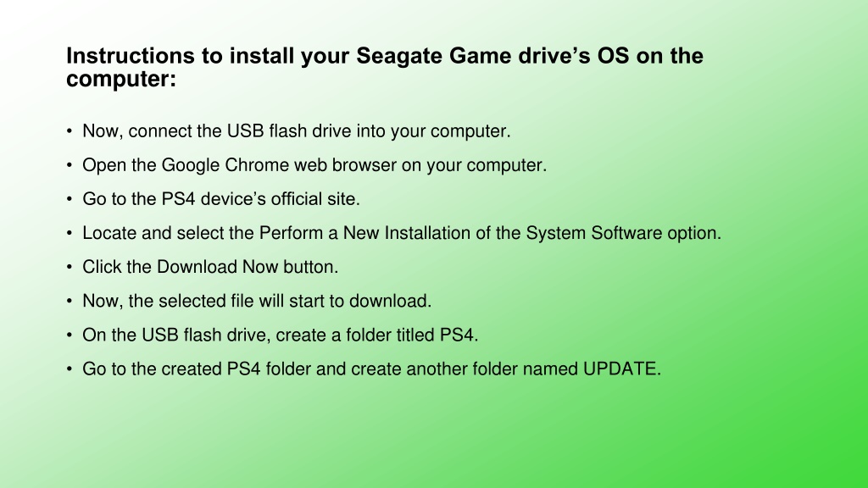Click the word Seagate in the title
868x488 pixels.
(x=399, y=56)
